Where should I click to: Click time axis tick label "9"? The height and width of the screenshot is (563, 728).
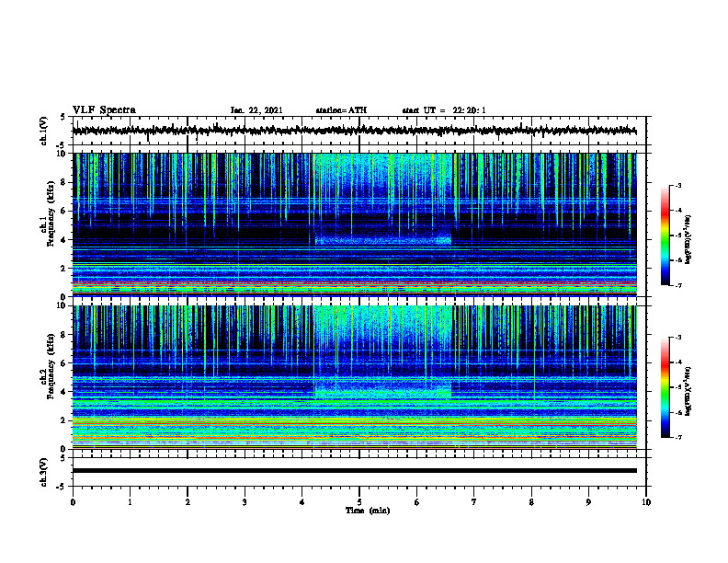588,502
